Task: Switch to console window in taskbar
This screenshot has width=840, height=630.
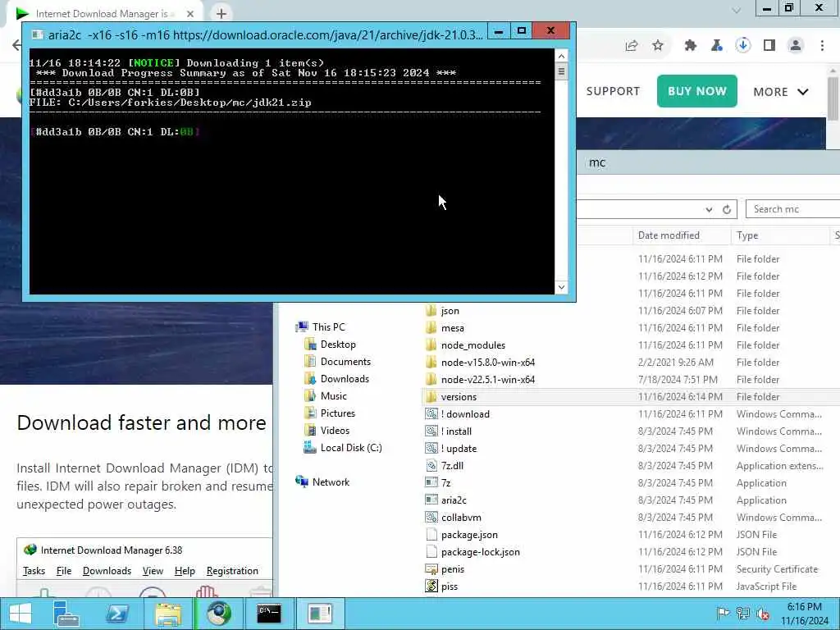Action: coord(269,614)
